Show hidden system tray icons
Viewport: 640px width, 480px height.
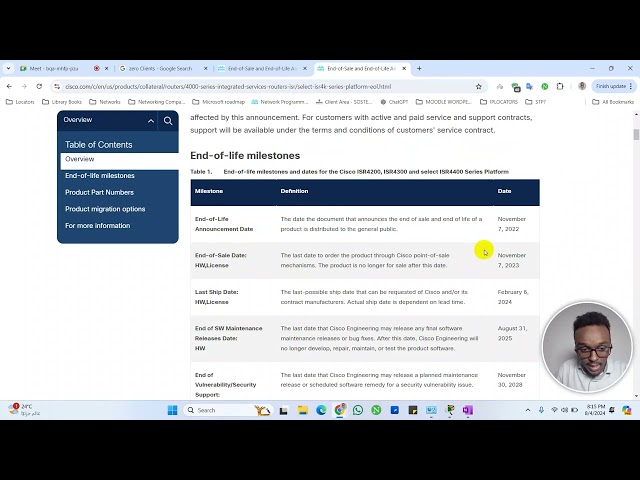click(x=528, y=410)
